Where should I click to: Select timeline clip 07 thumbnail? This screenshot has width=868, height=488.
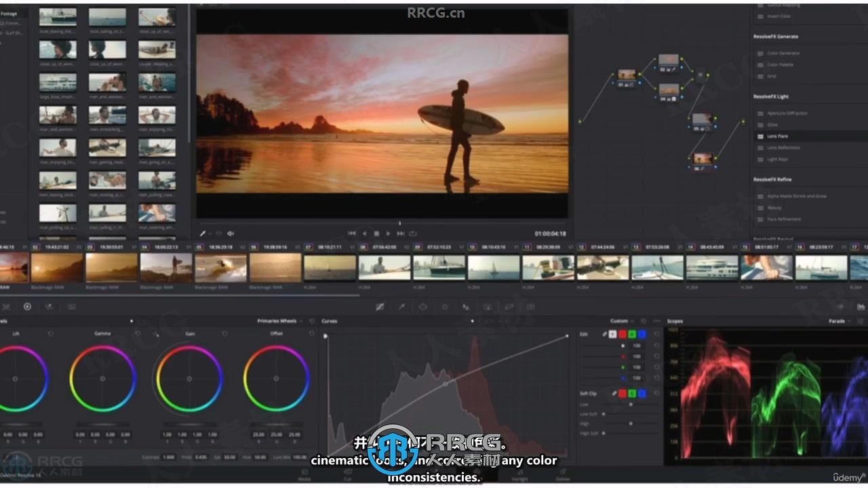[x=330, y=268]
